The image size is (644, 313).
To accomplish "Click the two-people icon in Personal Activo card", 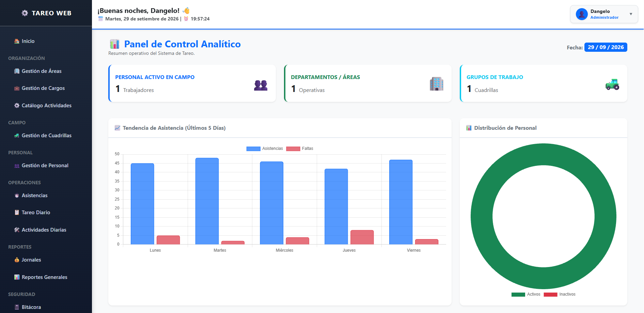I will pos(261,85).
